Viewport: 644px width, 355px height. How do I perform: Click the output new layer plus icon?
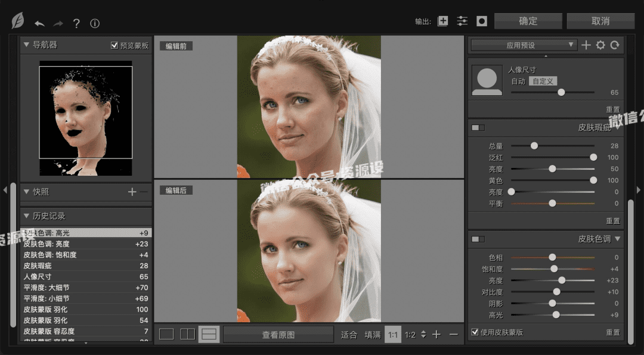coord(442,21)
